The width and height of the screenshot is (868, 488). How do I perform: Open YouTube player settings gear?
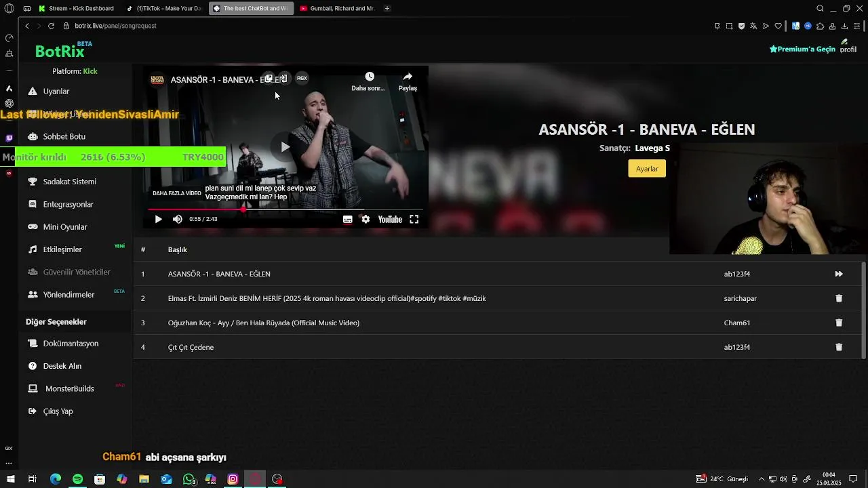[366, 220]
